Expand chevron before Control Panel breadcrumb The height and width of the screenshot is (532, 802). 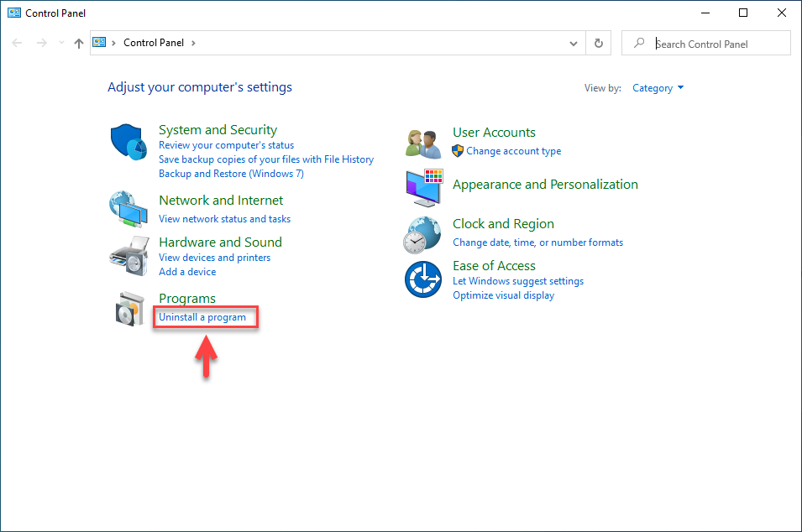113,43
